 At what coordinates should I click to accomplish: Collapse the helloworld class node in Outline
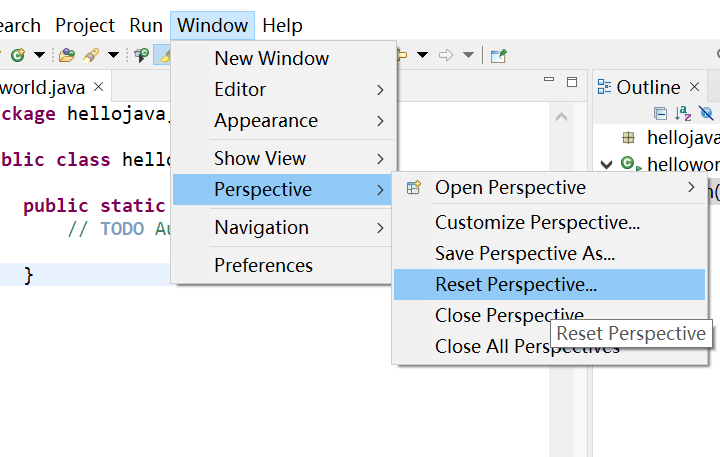[606, 164]
